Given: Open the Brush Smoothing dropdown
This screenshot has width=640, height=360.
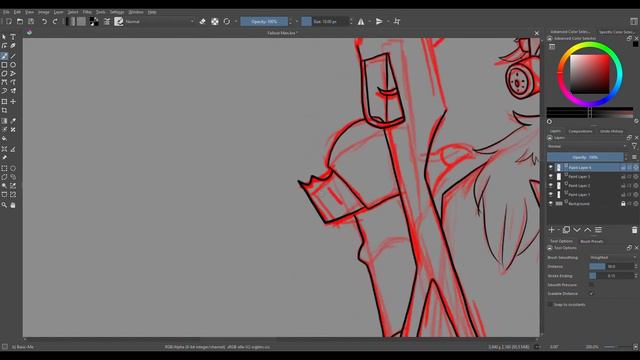Looking at the screenshot, I should coord(613,258).
